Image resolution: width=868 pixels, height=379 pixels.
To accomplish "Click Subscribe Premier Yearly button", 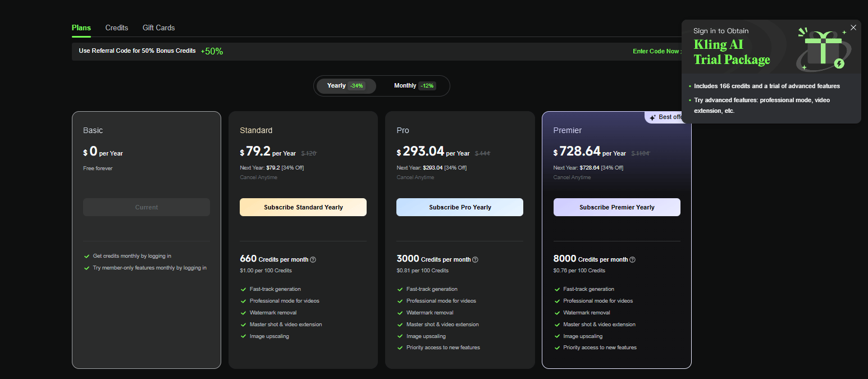I will 617,207.
